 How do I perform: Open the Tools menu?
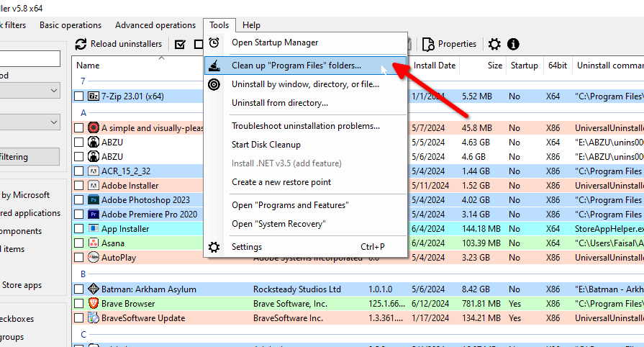pyautogui.click(x=219, y=25)
